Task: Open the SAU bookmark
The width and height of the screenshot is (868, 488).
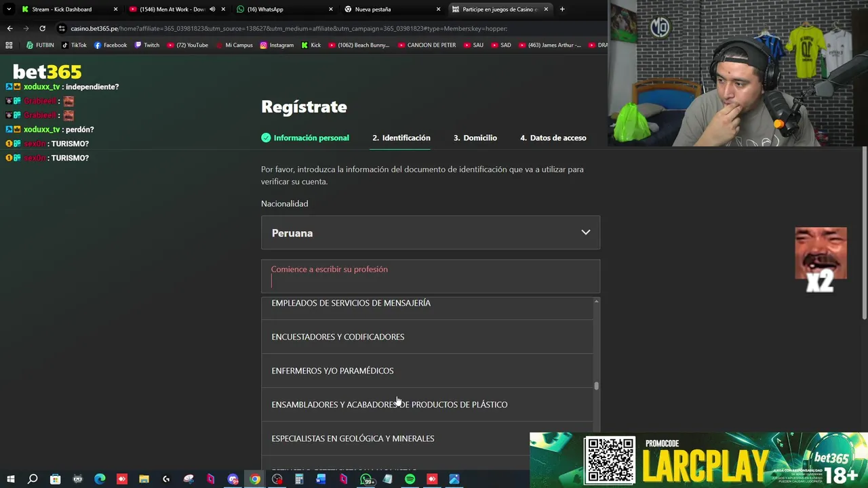Action: (473, 45)
